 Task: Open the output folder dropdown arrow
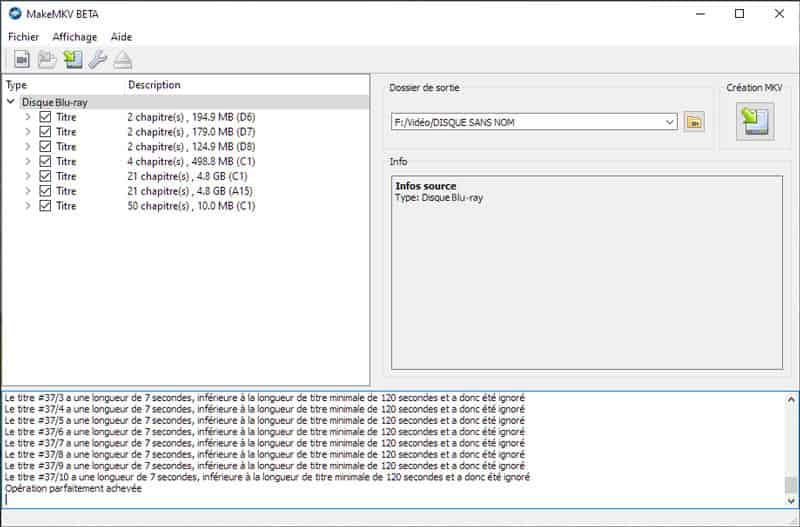669,122
